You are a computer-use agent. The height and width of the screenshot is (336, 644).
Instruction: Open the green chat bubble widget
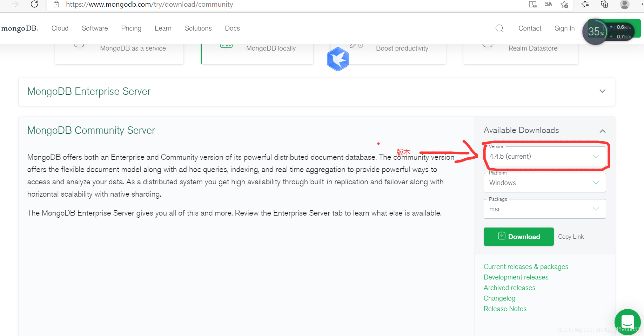click(x=628, y=322)
